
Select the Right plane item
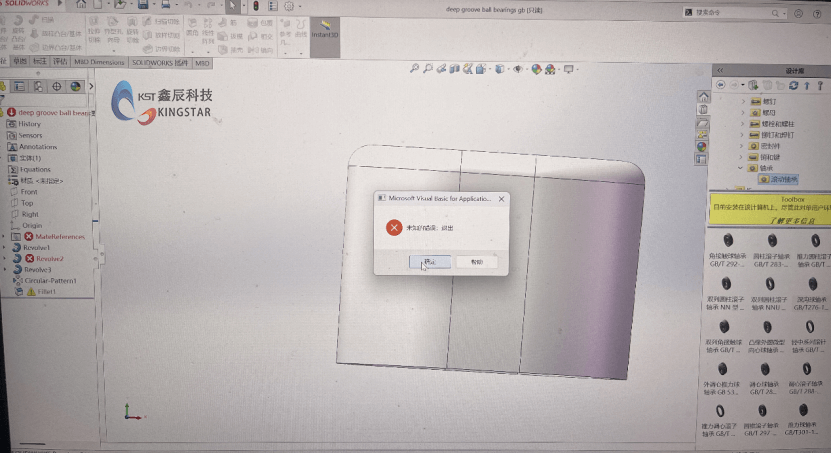point(25,214)
